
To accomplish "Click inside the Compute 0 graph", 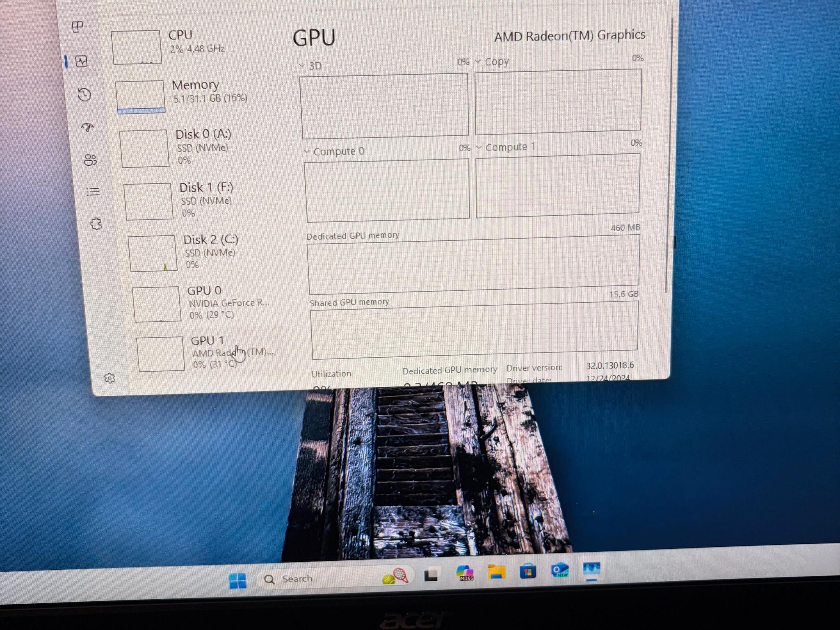I will (x=387, y=190).
